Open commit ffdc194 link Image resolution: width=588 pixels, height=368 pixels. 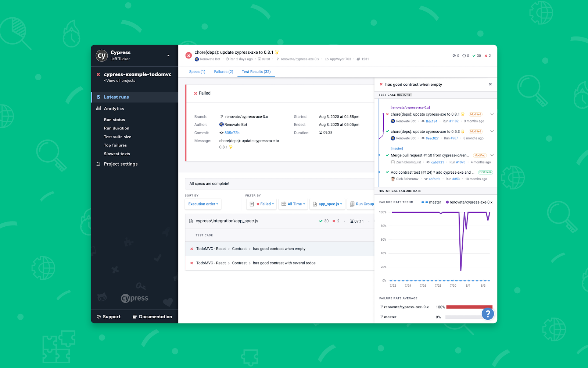(431, 121)
